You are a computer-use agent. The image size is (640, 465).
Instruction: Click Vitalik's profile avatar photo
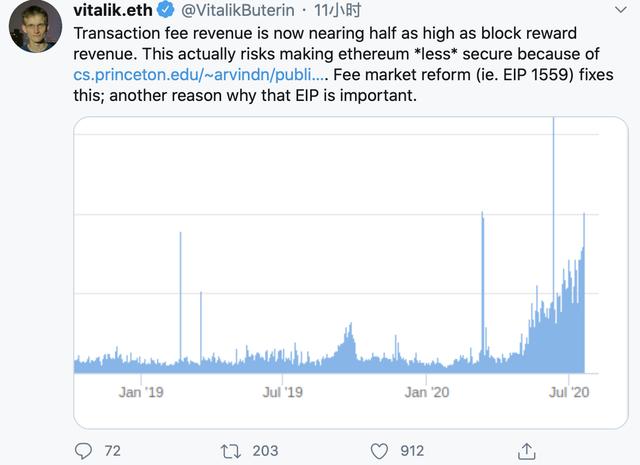coord(35,26)
